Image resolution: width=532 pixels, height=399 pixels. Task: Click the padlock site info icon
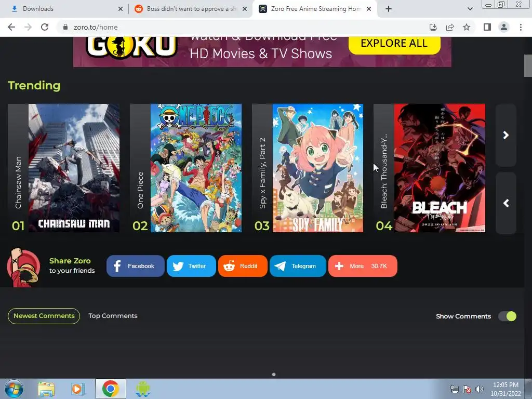pyautogui.click(x=65, y=27)
